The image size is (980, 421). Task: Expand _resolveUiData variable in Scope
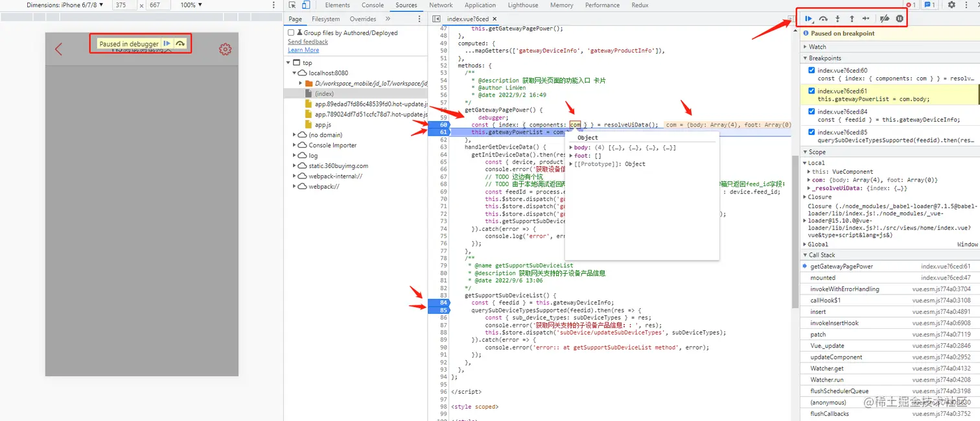click(x=809, y=188)
